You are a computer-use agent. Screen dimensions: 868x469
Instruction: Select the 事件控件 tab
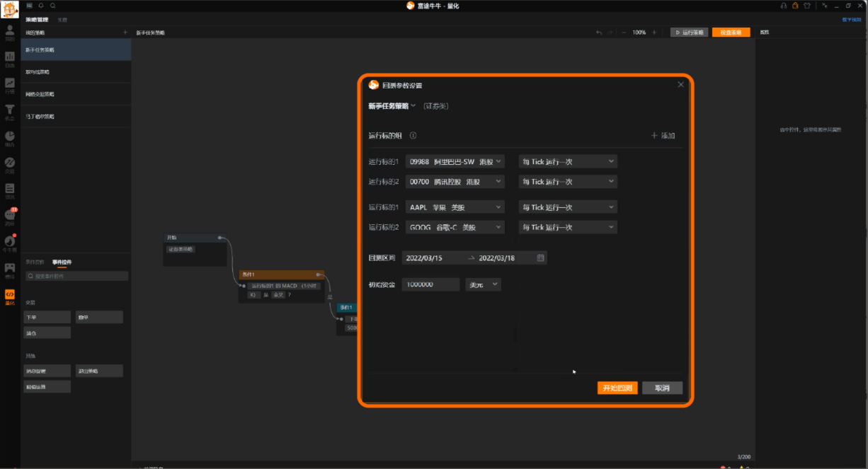tap(62, 262)
